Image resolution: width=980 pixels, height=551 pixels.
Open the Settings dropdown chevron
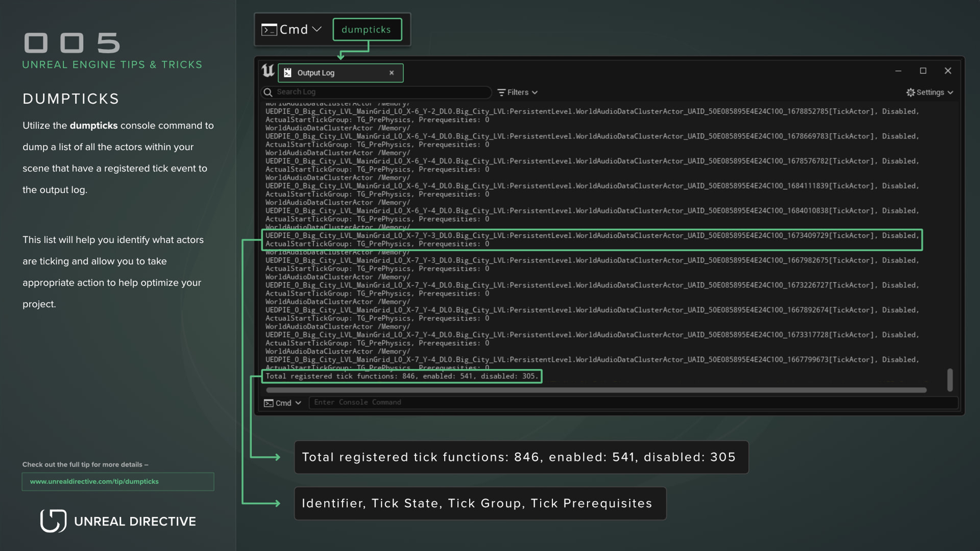tap(950, 92)
